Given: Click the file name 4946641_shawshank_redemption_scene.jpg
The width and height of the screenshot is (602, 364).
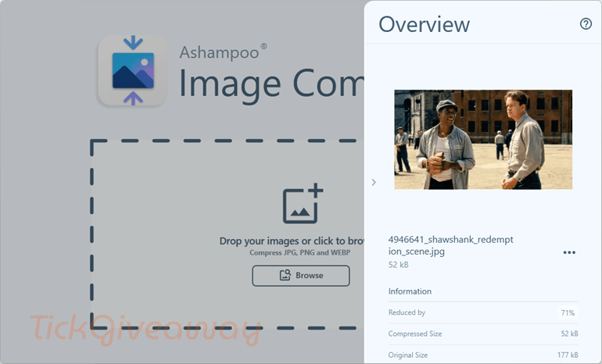Looking at the screenshot, I should click(x=451, y=245).
